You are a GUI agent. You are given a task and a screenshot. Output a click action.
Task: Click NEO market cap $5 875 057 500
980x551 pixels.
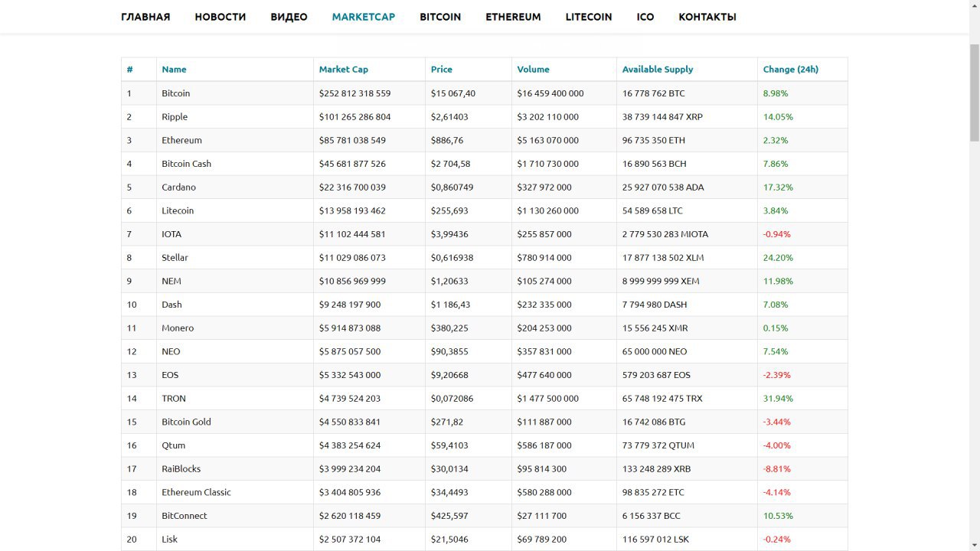tap(350, 351)
